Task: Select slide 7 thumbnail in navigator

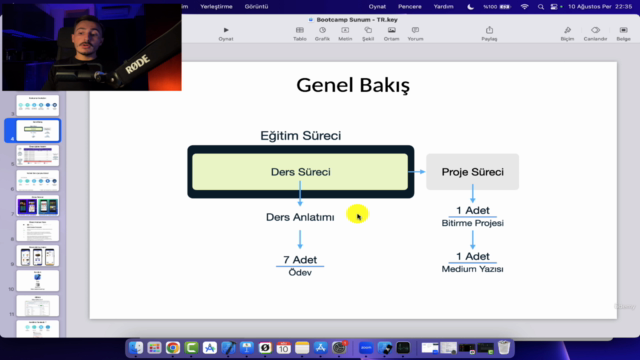Action: click(38, 206)
